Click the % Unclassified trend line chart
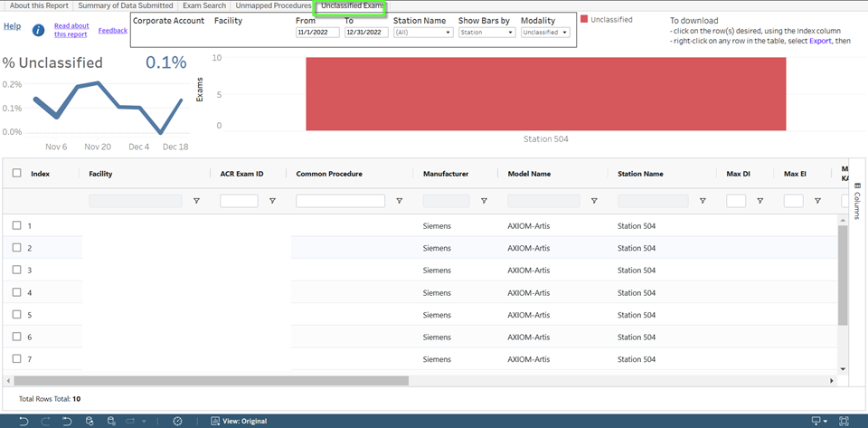This screenshot has width=868, height=428. tap(108, 108)
